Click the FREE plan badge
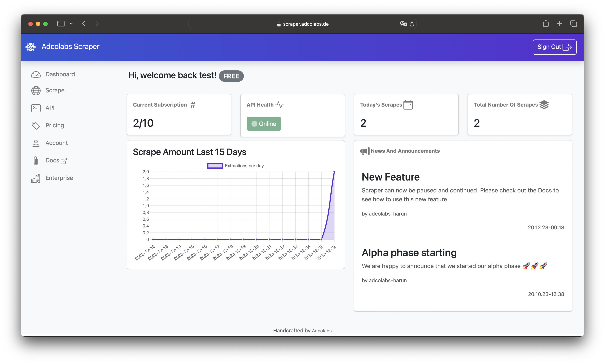605x364 pixels. pos(231,76)
